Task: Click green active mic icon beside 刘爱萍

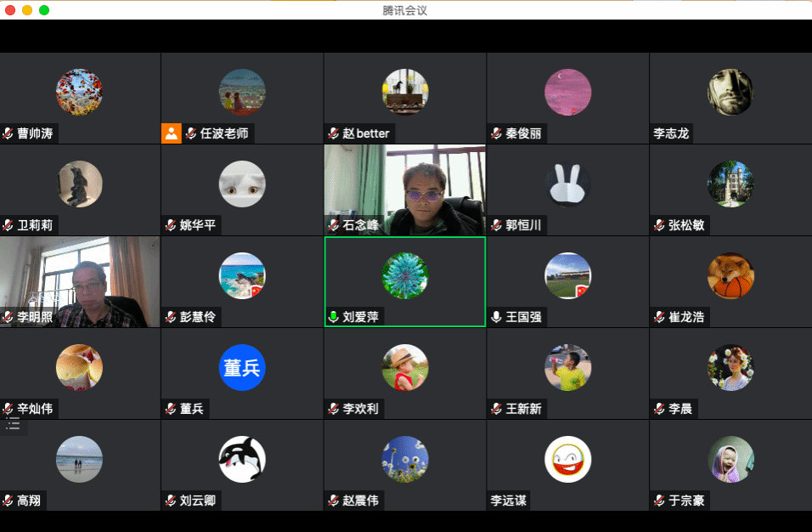Action: tap(334, 317)
